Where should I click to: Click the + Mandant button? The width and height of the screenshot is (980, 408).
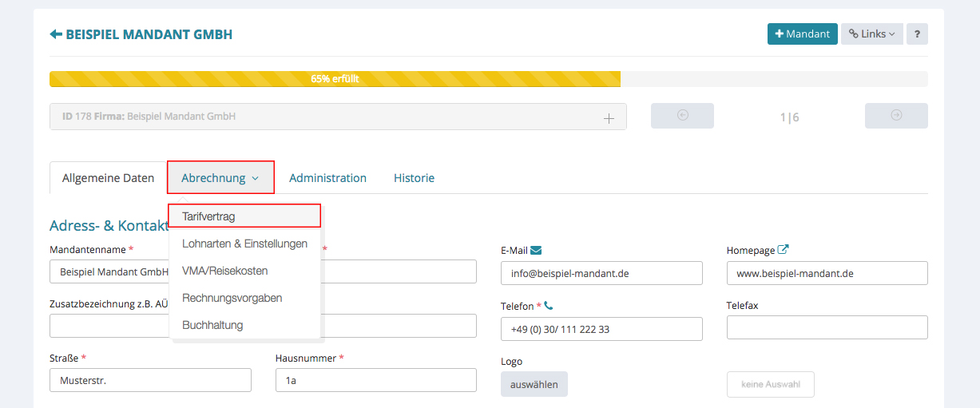pos(802,34)
